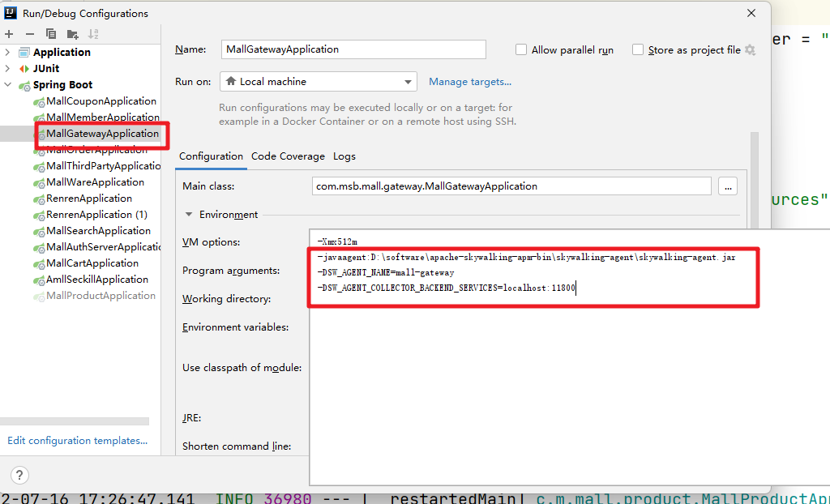Screen dimensions: 830x504
Task: Select MallGatewayApplication configuration
Action: (x=102, y=134)
